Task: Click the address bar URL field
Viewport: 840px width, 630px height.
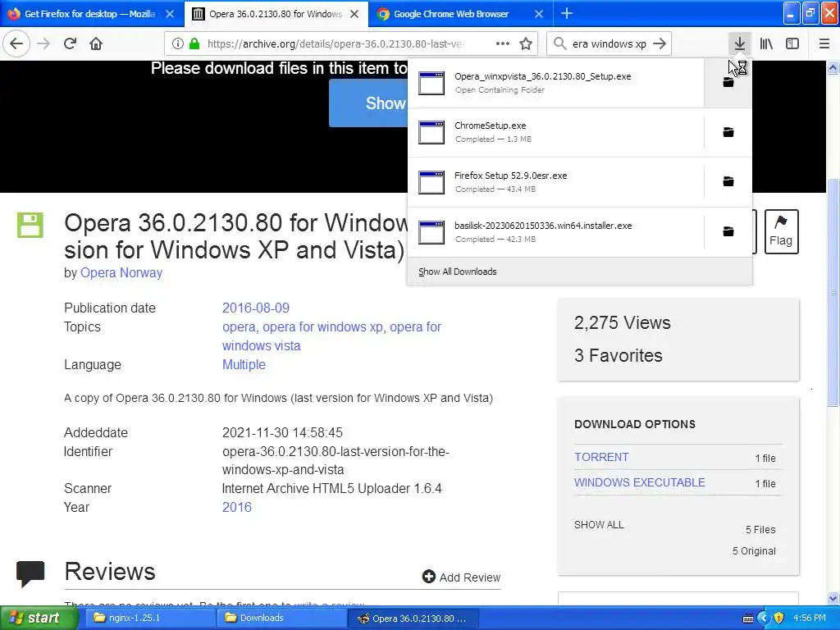Action: [335, 44]
